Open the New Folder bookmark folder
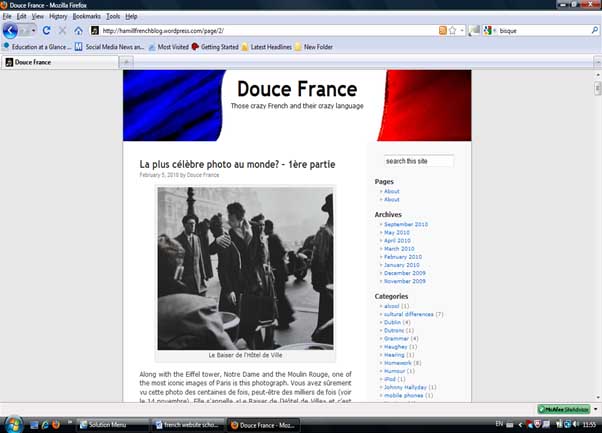The width and height of the screenshot is (602, 433). pyautogui.click(x=314, y=47)
